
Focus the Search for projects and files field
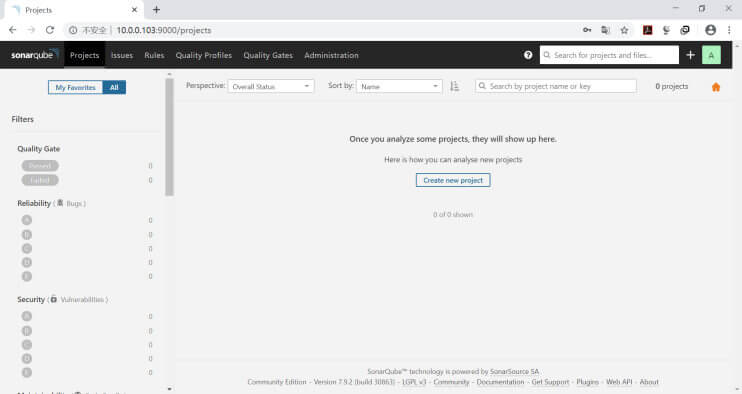coord(610,55)
